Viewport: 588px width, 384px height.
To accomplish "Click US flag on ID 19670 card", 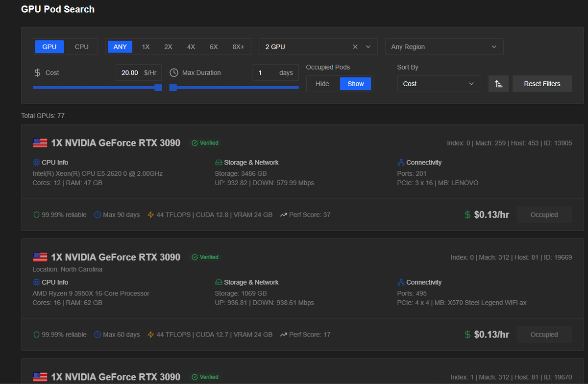I will 40,377.
